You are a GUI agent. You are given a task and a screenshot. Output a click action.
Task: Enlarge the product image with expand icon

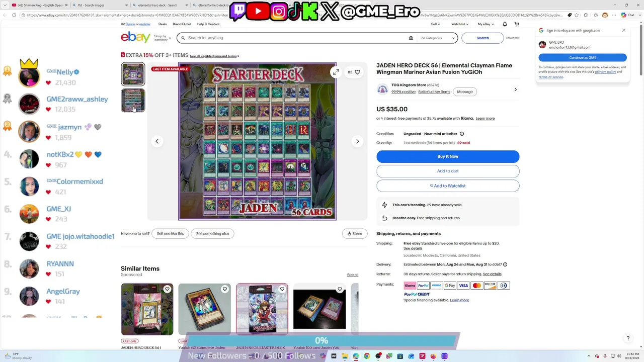[336, 72]
